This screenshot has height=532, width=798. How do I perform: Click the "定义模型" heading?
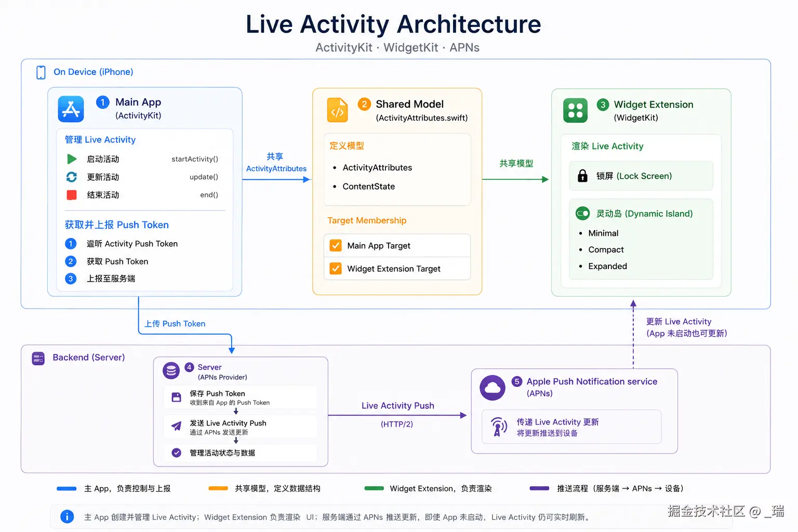pos(347,146)
